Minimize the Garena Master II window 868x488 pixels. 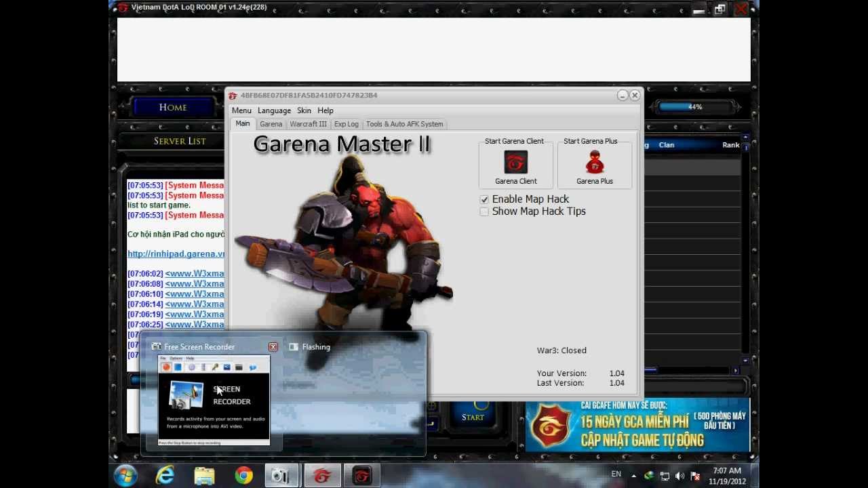623,96
